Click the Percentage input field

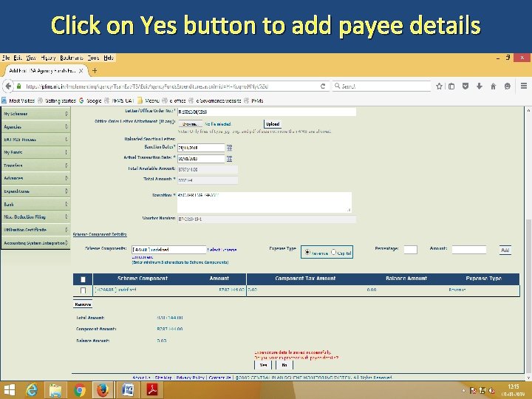pyautogui.click(x=410, y=250)
